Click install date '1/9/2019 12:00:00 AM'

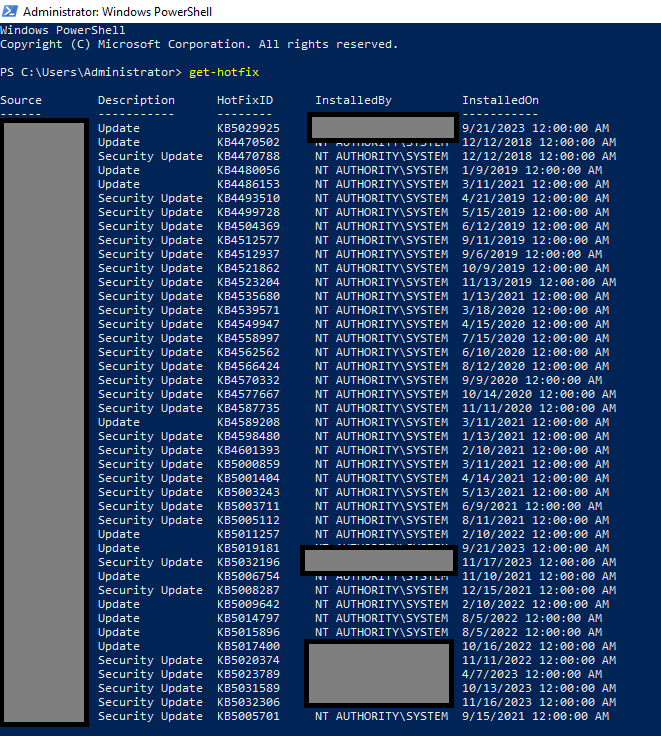pos(532,170)
